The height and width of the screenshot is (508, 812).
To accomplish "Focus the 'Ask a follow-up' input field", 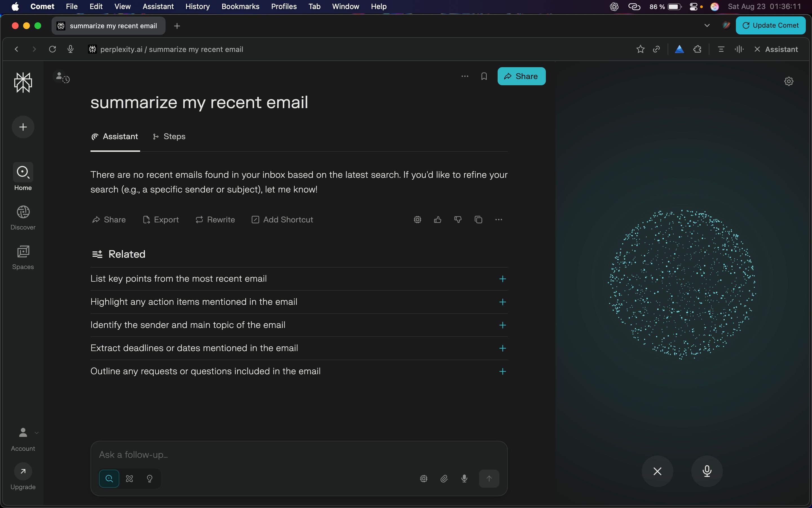I will coord(299,455).
